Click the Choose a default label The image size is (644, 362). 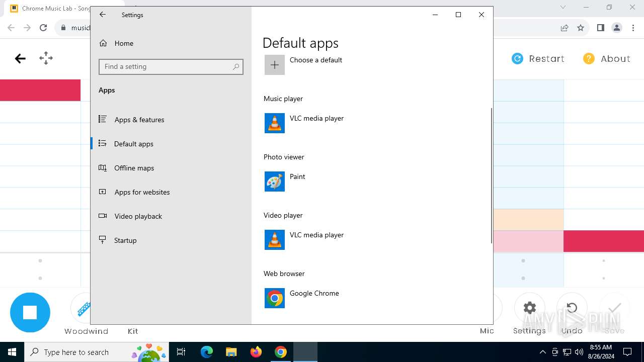315,60
